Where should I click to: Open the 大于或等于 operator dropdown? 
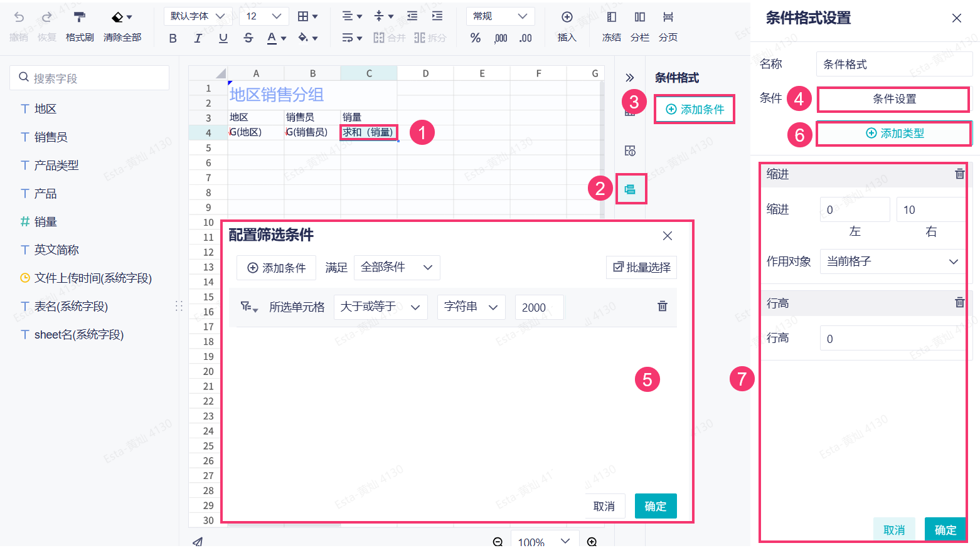(x=381, y=307)
